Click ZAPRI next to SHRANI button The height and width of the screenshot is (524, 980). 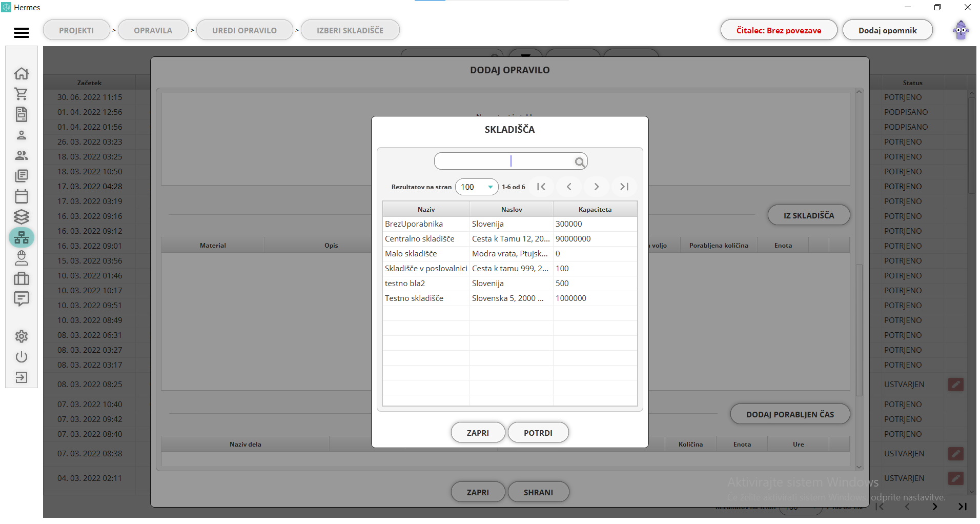pyautogui.click(x=478, y=492)
